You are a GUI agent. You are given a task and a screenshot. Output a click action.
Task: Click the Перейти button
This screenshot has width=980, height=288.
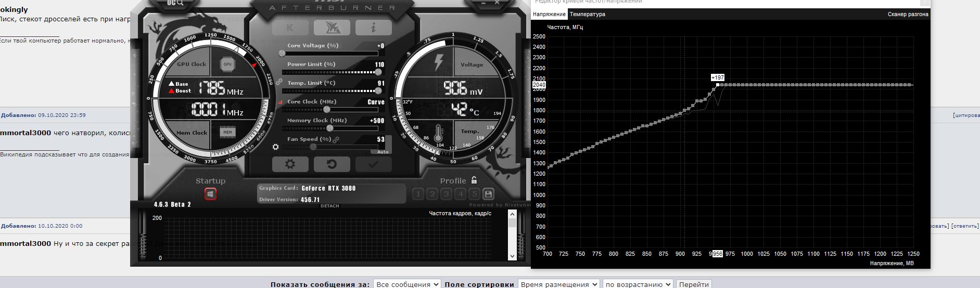point(694,284)
